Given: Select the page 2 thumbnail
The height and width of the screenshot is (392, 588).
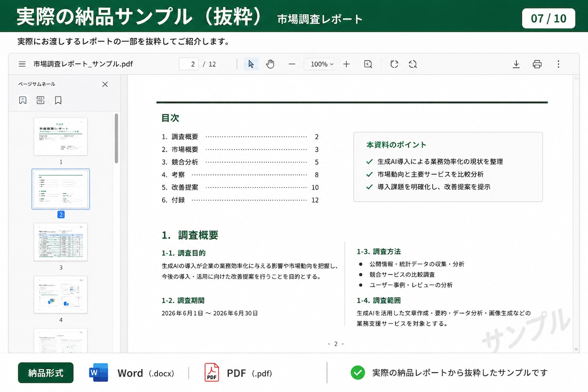Looking at the screenshot, I should tap(61, 189).
